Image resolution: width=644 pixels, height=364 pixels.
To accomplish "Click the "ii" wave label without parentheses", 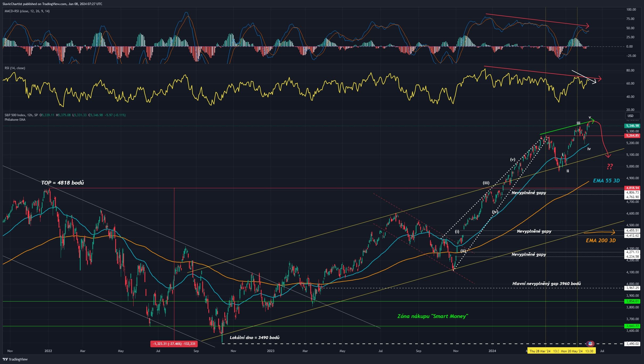I will (x=568, y=171).
